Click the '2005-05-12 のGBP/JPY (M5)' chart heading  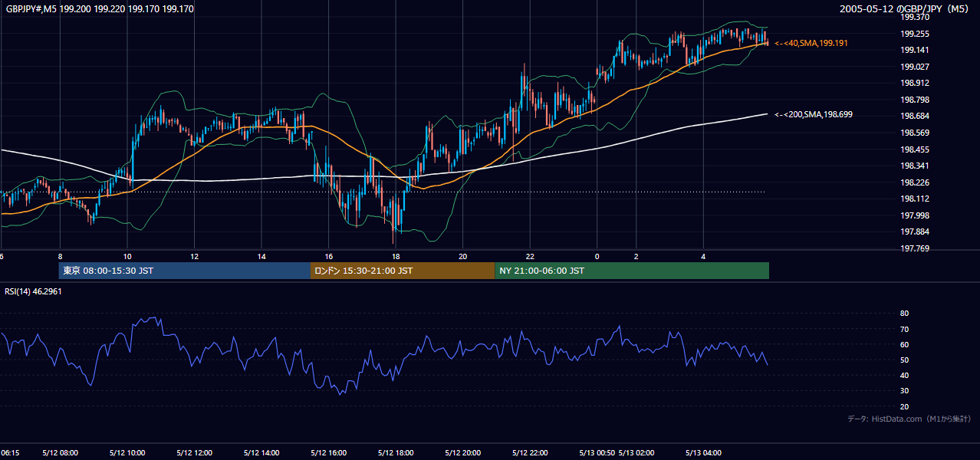coord(905,9)
